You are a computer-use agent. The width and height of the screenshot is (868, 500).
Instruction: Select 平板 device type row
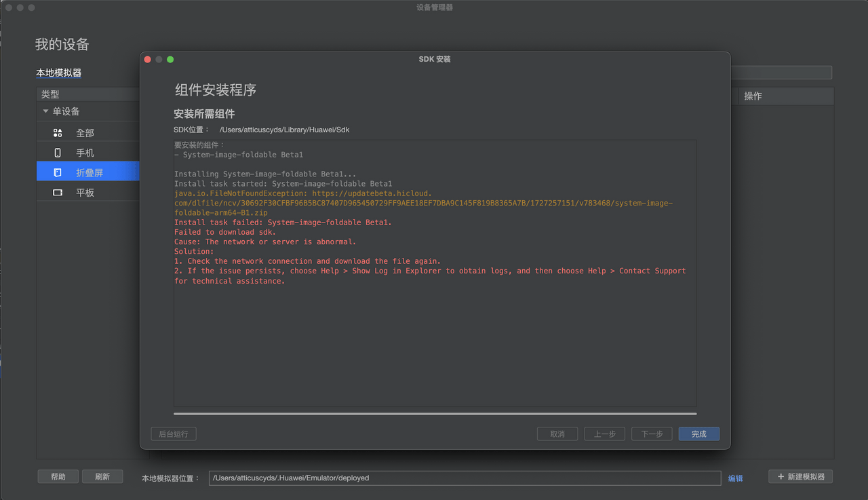point(88,192)
